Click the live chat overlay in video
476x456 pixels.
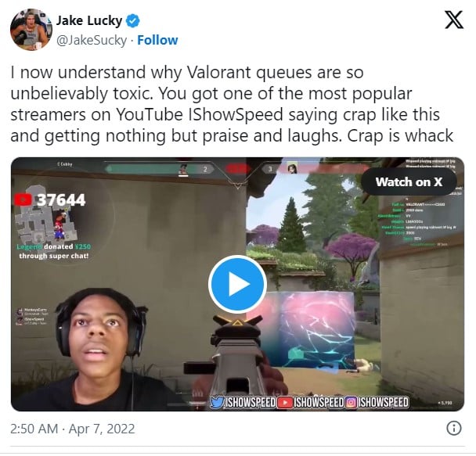click(422, 224)
